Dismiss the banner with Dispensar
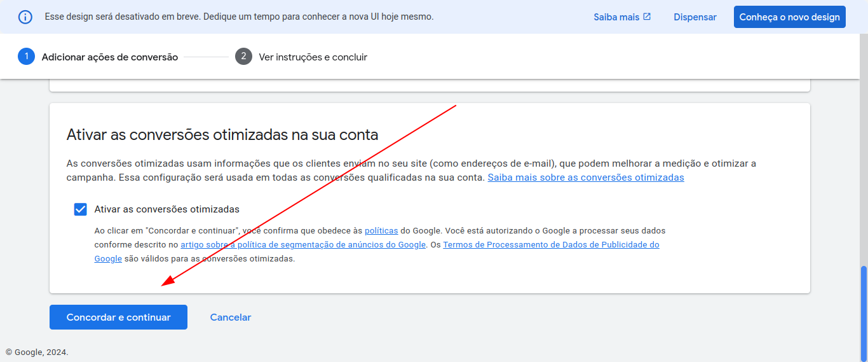This screenshot has height=362, width=868. tap(695, 17)
